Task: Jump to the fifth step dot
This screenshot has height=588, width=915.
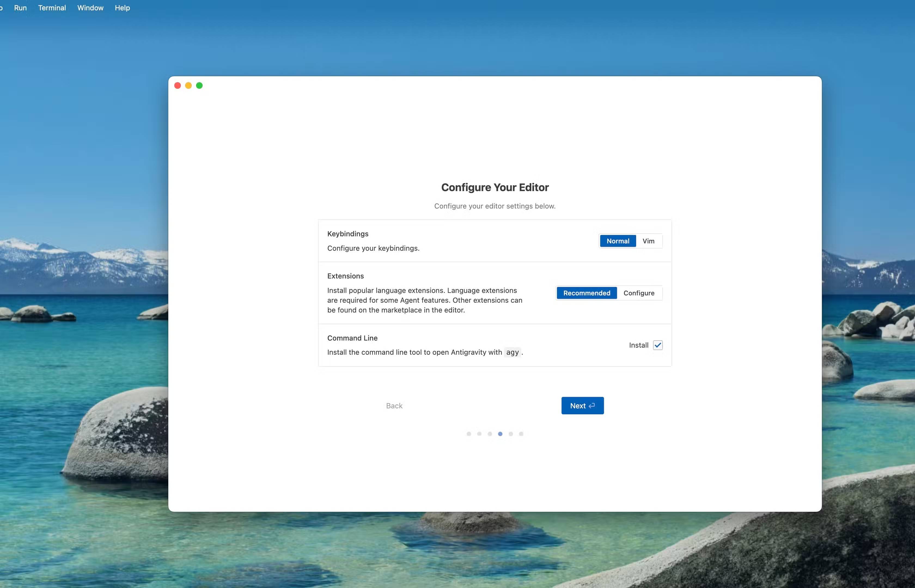Action: (x=511, y=434)
